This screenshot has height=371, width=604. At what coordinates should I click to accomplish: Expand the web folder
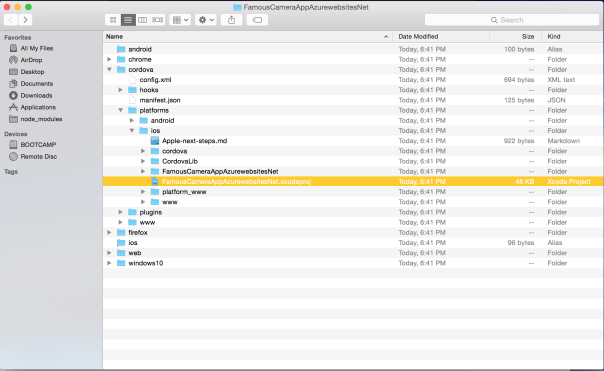click(x=109, y=253)
